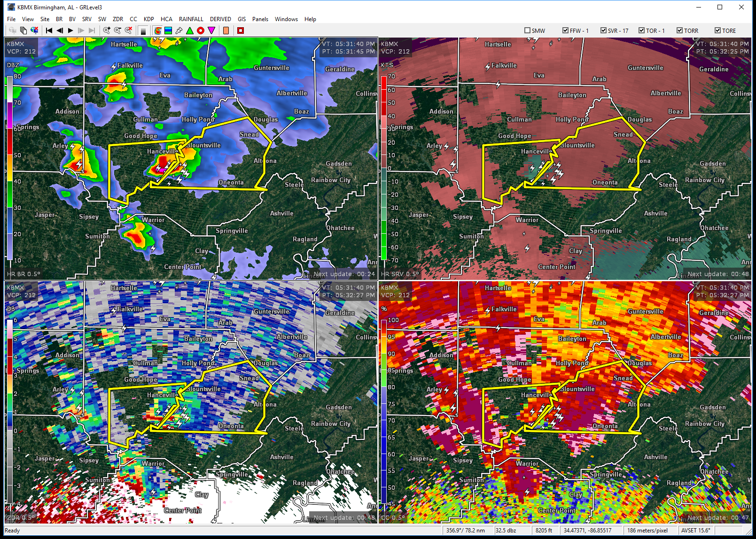Click the zoom out magnifier icon
The image size is (756, 539).
[x=117, y=31]
